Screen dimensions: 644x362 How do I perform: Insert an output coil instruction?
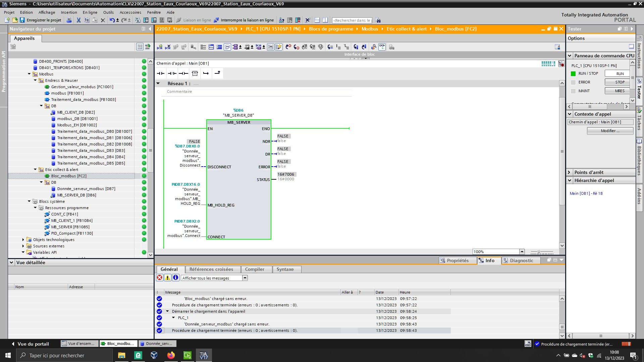(x=183, y=73)
